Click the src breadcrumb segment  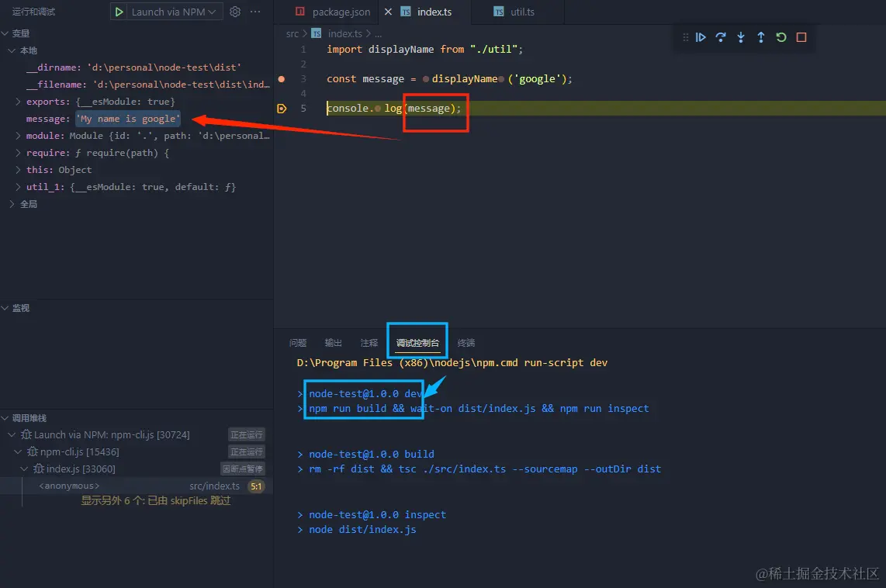pyautogui.click(x=292, y=34)
